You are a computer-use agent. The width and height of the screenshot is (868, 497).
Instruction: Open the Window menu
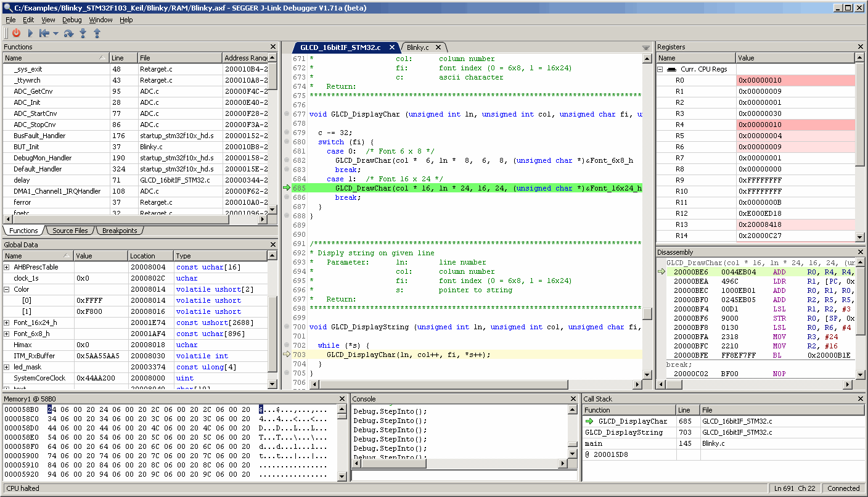pos(101,20)
